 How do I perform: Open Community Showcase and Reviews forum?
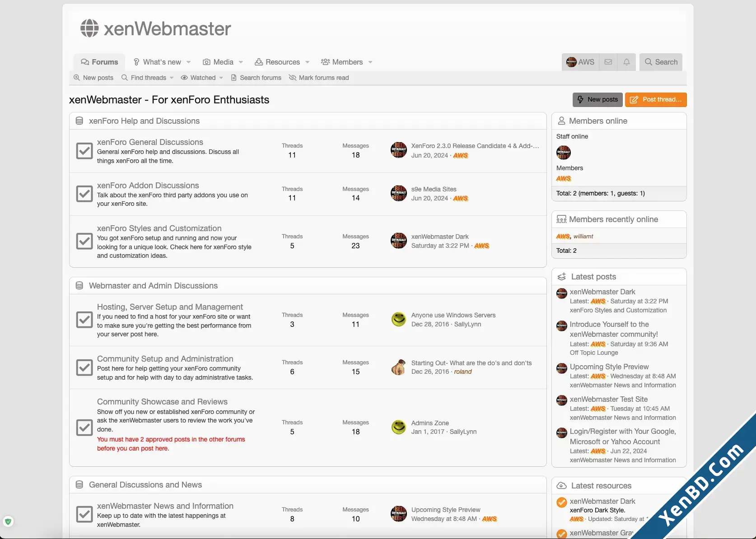click(x=162, y=402)
